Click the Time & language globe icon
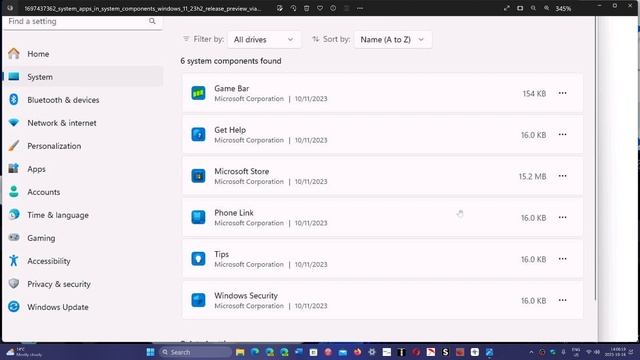This screenshot has height=360, width=640. [14, 214]
